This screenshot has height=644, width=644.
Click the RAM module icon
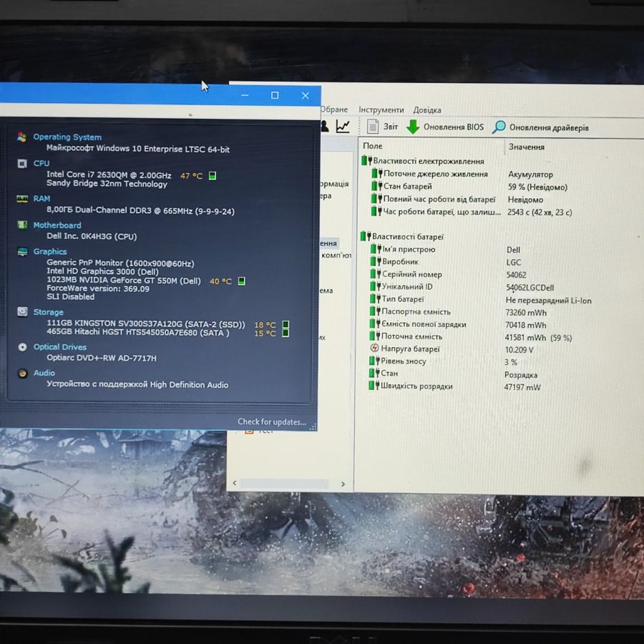[22, 199]
